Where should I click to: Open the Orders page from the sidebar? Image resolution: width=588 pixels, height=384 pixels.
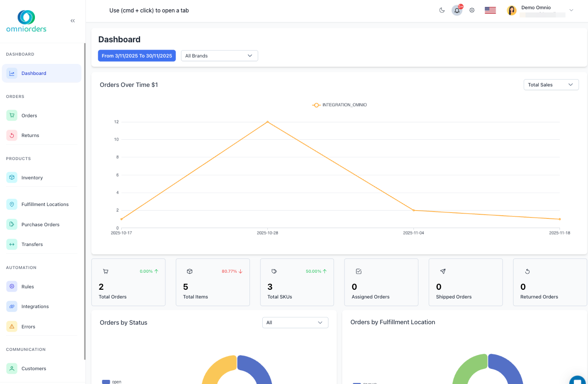click(x=29, y=115)
